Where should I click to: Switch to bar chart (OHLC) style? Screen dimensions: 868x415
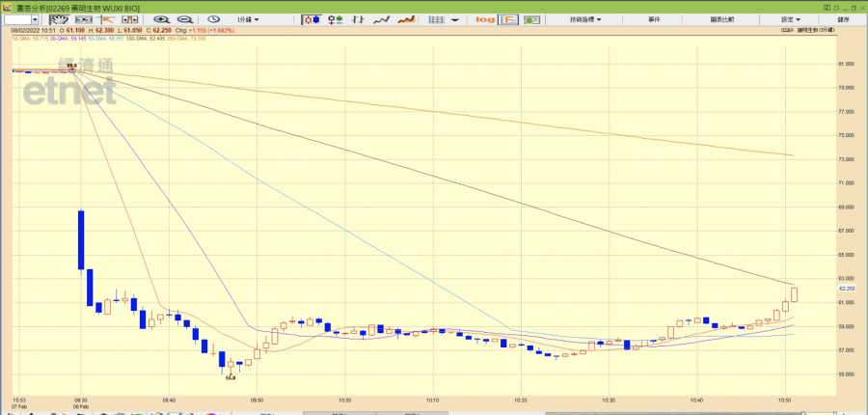[358, 19]
